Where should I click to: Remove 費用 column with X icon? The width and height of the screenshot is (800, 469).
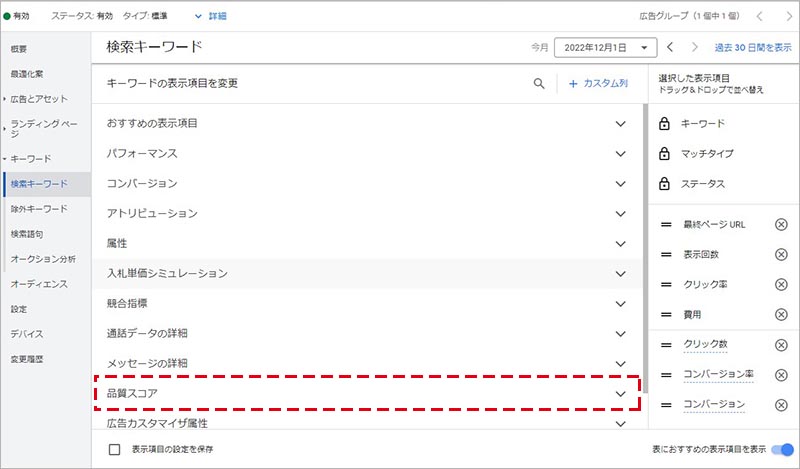coord(781,314)
